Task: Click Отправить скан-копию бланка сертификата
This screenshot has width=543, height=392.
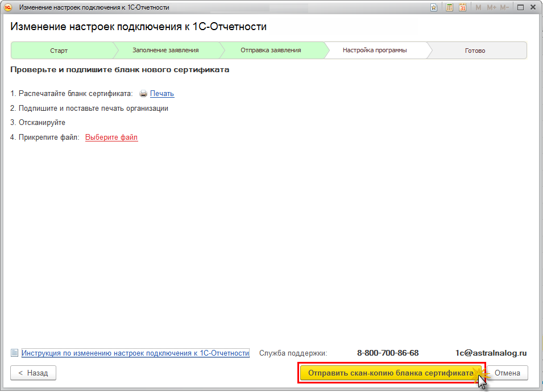Action: pyautogui.click(x=391, y=373)
